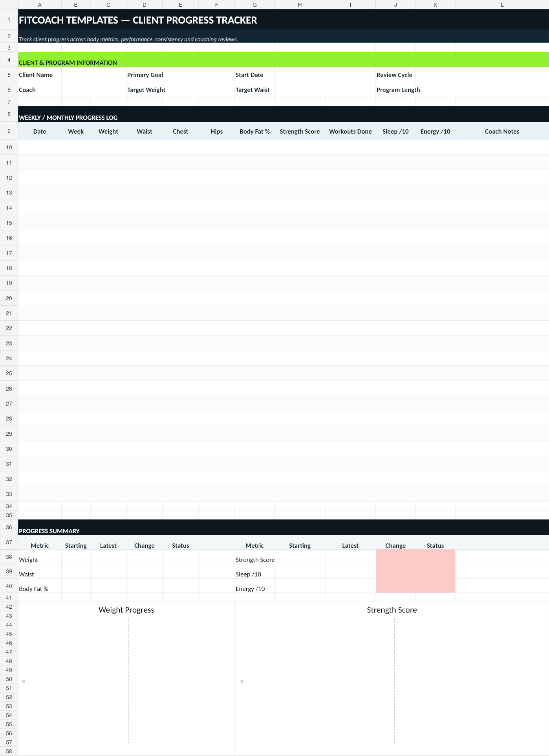Click the input cell beside Client Name

(94, 75)
